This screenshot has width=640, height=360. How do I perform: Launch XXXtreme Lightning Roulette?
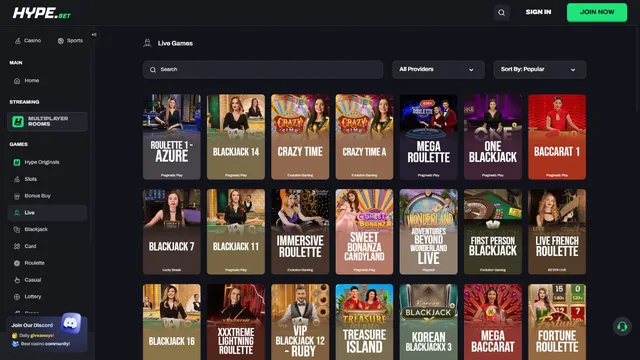[236, 322]
